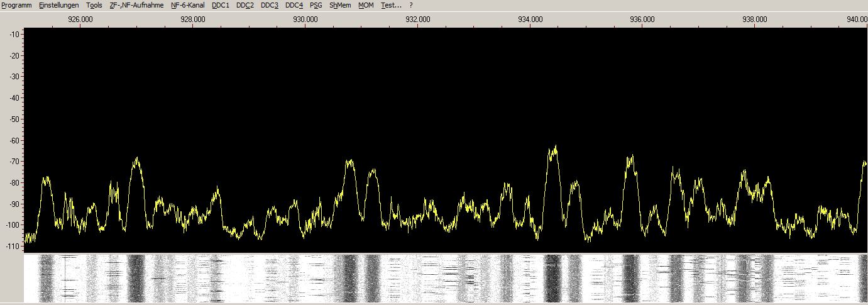Click the 934.000 frequency label
Screen dimensions: 868x305
(530, 19)
